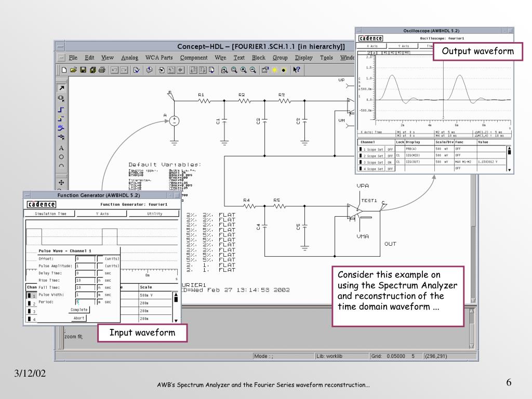Screen dimensions: 532x399
Task: Open the Analog menu
Action: point(129,58)
